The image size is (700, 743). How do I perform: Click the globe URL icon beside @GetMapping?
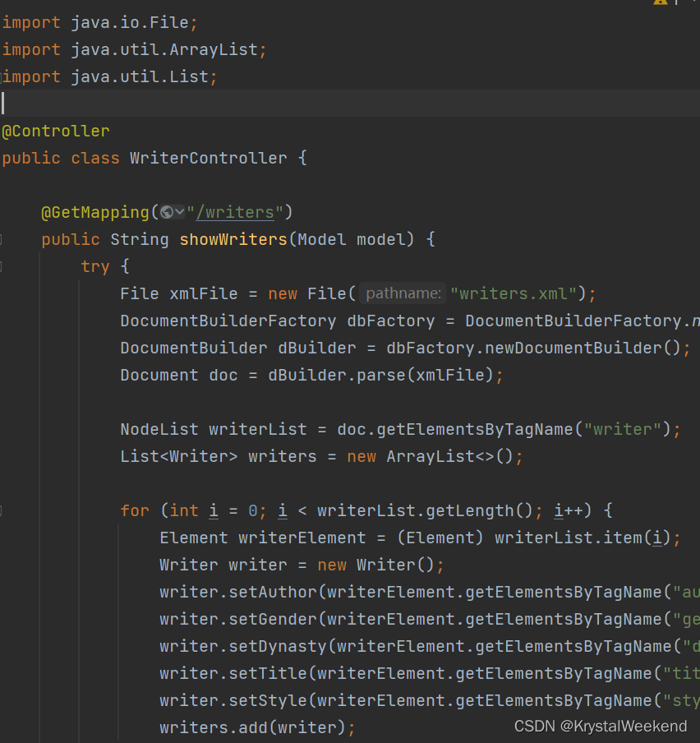coord(166,212)
